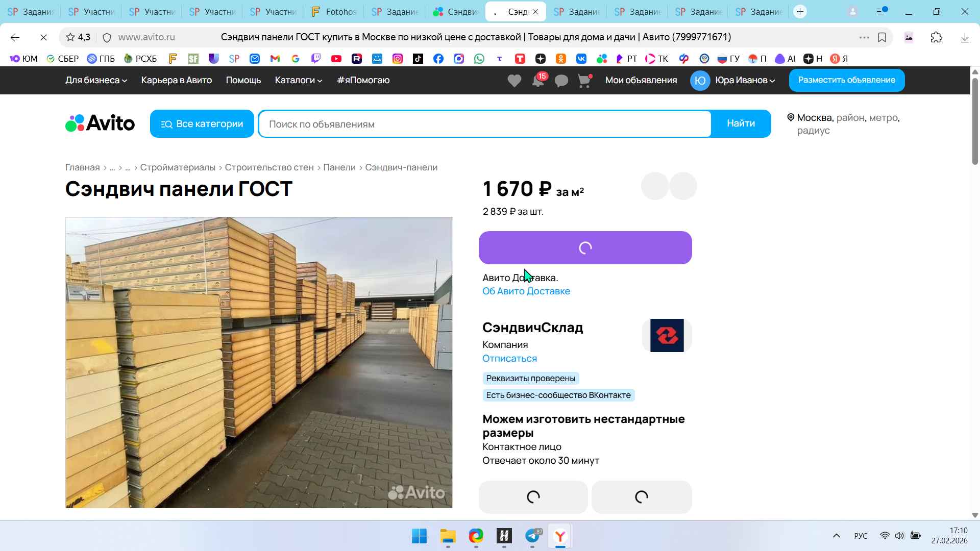Open Юра Иванов profile dropdown
The height and width of the screenshot is (551, 980).
[x=744, y=80]
